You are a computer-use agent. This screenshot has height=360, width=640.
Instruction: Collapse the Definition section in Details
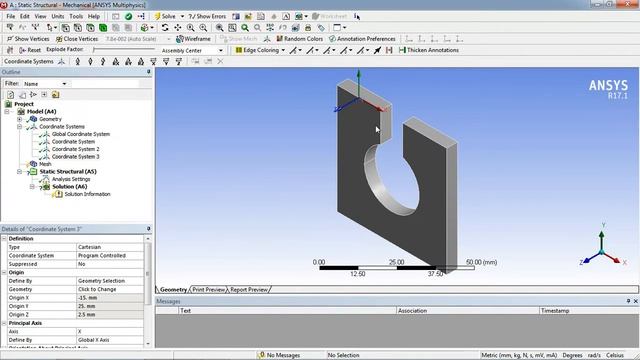[4, 238]
